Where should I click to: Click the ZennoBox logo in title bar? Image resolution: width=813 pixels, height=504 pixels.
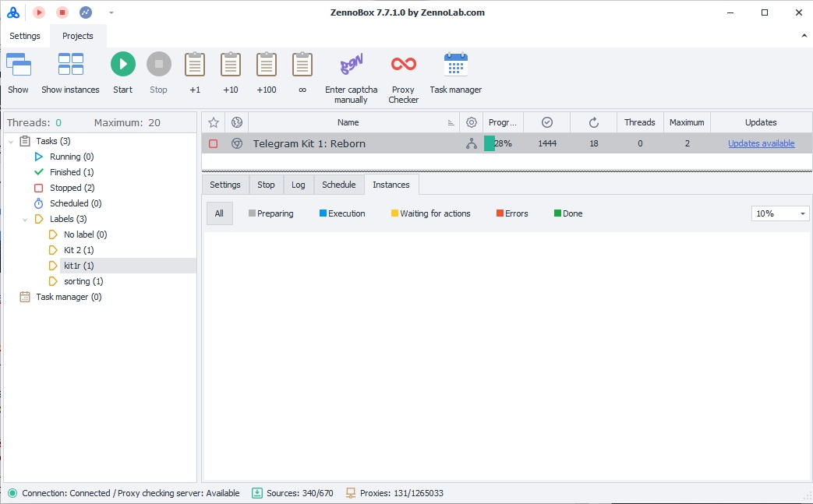coord(13,12)
